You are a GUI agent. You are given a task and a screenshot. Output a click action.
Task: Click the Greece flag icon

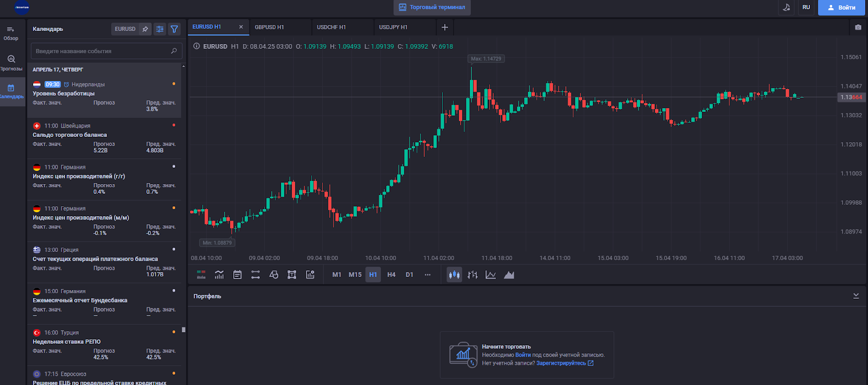[37, 250]
